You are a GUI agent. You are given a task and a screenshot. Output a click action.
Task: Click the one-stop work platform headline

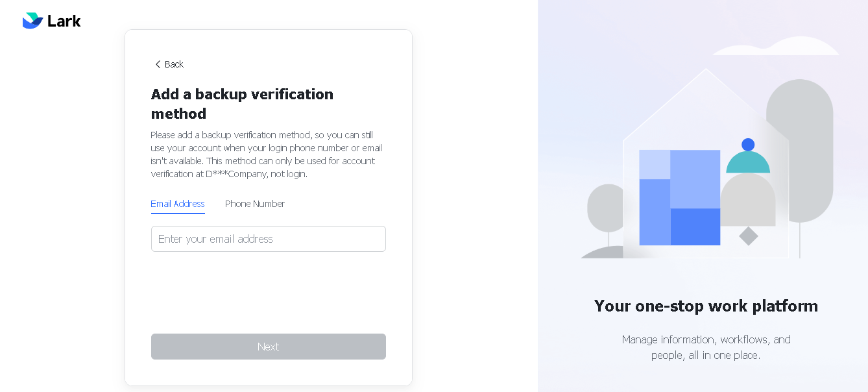[x=706, y=306]
